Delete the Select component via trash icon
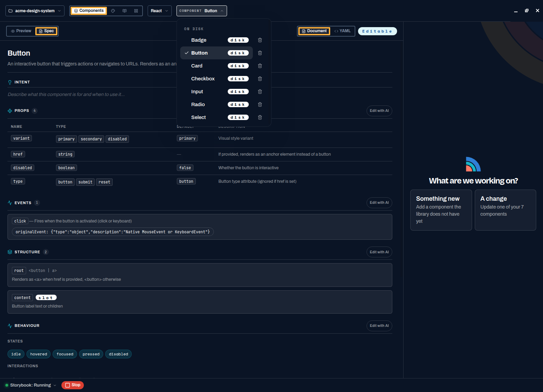 pos(260,117)
